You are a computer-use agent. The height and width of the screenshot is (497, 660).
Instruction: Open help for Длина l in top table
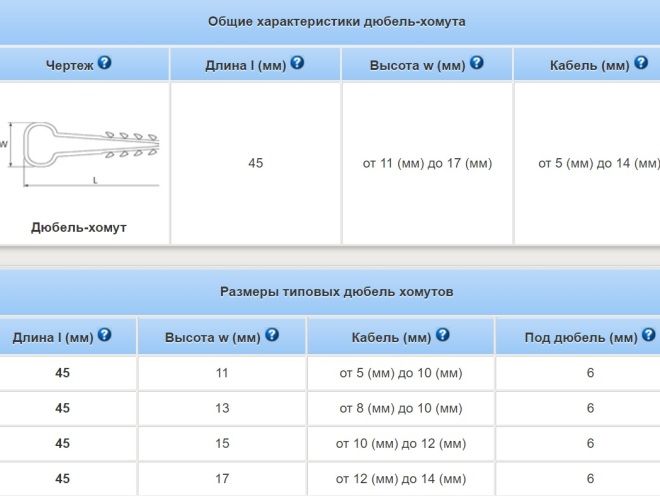point(297,63)
